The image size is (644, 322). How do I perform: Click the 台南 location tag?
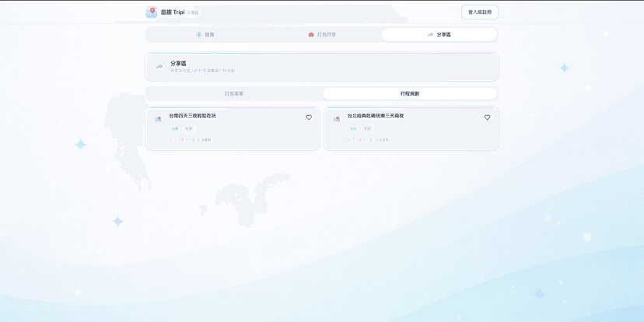[175, 129]
